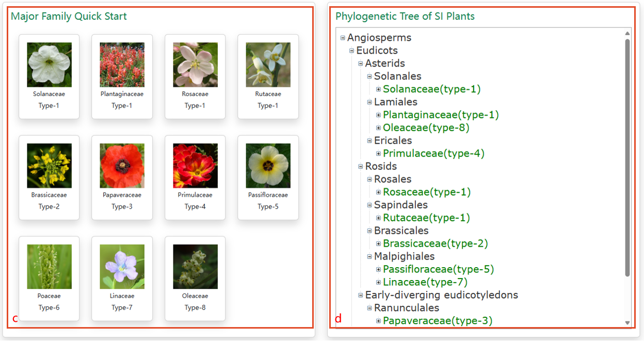Click the Oleaceae Type-8 card label
Screen dimensions: 644x341
pos(195,307)
